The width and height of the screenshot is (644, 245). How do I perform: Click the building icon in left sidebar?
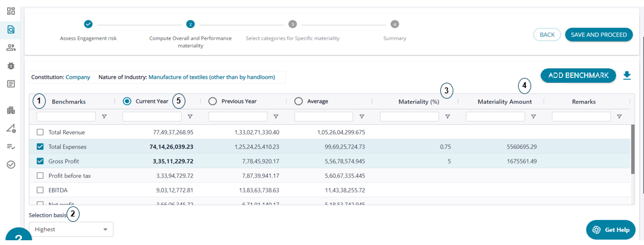[x=11, y=110]
